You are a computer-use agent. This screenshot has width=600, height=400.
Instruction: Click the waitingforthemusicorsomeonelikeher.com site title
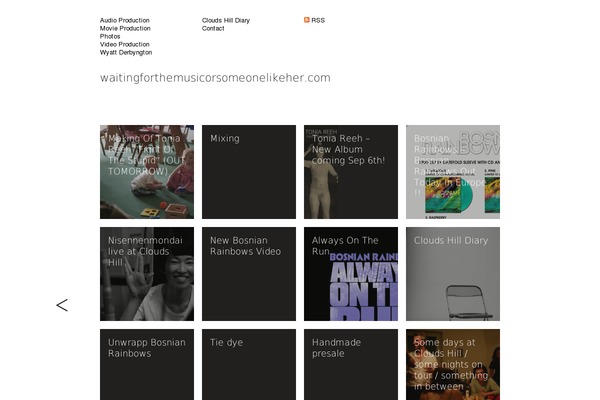(x=215, y=78)
